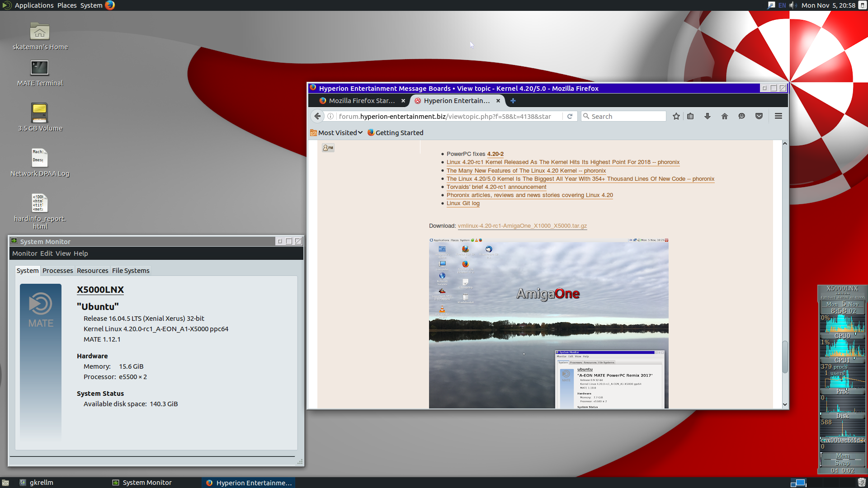Screen dimensions: 868x488
Task: Click the URL address field in Firefox
Action: pos(445,116)
